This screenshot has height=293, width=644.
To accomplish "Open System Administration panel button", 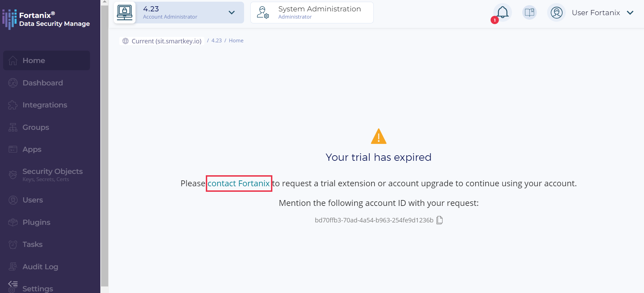I will 312,13.
